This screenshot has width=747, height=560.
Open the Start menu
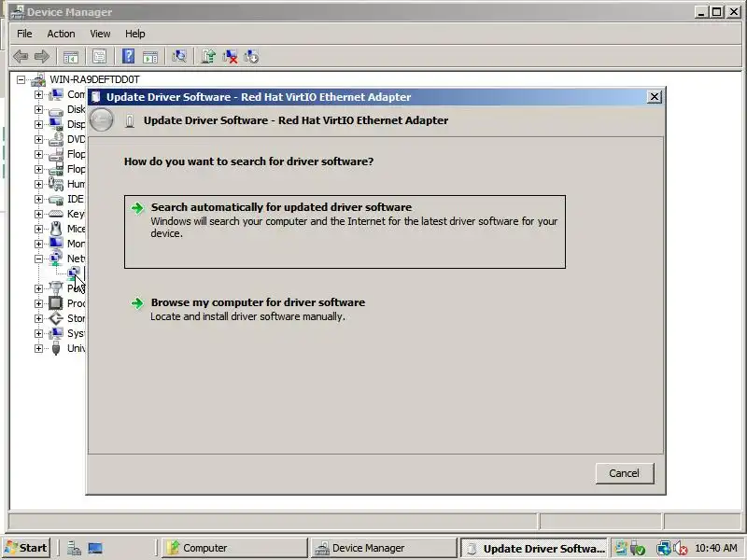coord(26,548)
